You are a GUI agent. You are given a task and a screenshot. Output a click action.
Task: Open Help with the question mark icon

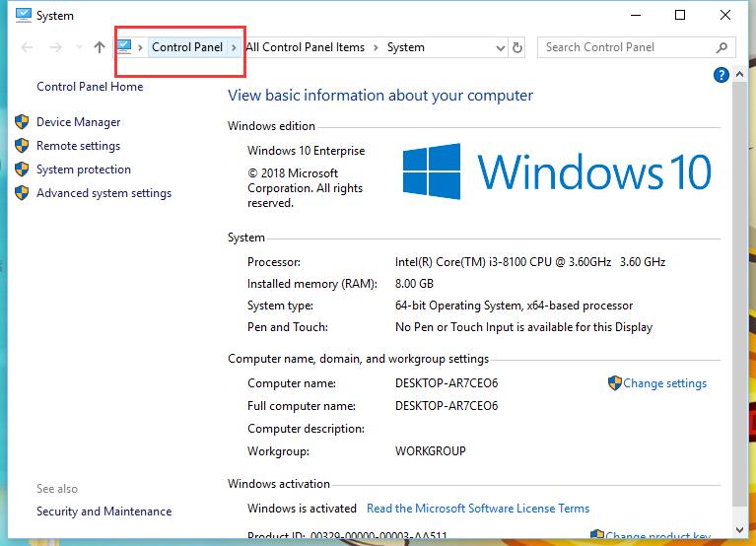point(721,75)
